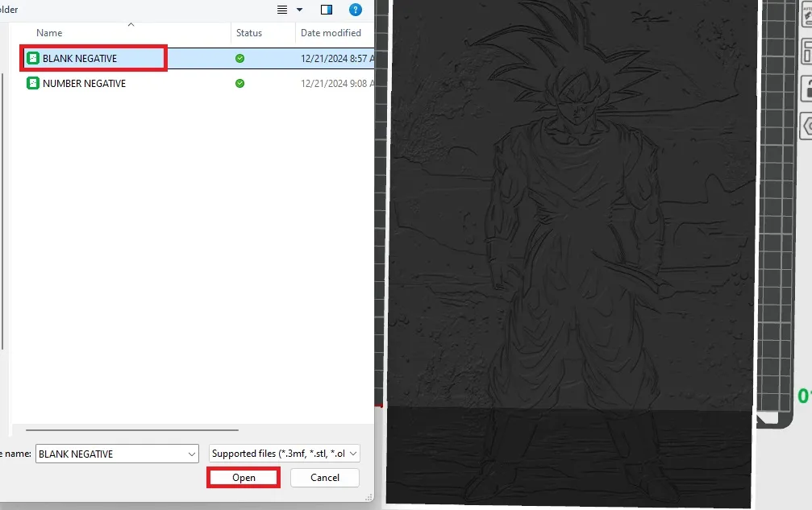The width and height of the screenshot is (812, 510).
Task: Click the lock icon on right toolbar
Action: 806,89
